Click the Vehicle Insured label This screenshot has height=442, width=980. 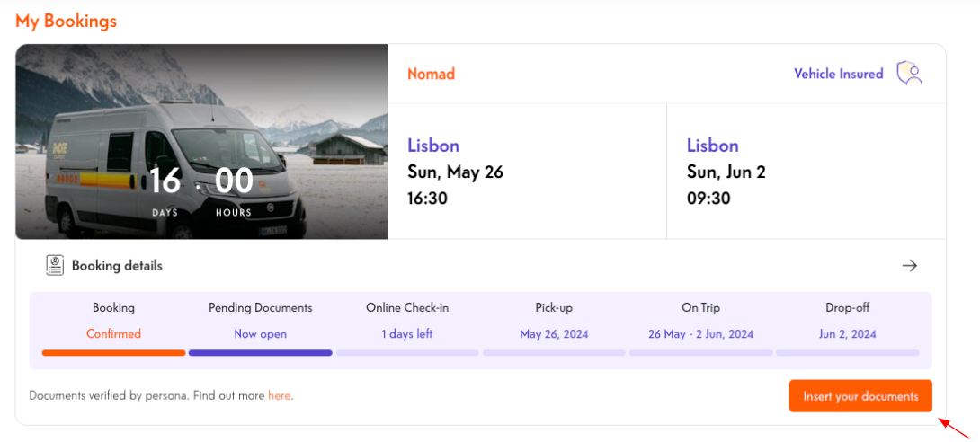pyautogui.click(x=838, y=74)
